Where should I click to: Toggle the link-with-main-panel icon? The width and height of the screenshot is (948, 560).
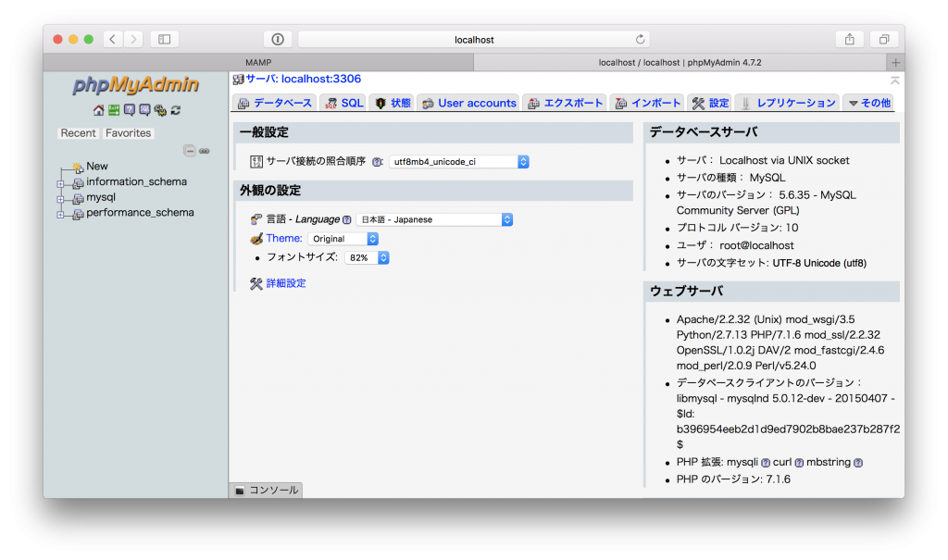pos(205,150)
